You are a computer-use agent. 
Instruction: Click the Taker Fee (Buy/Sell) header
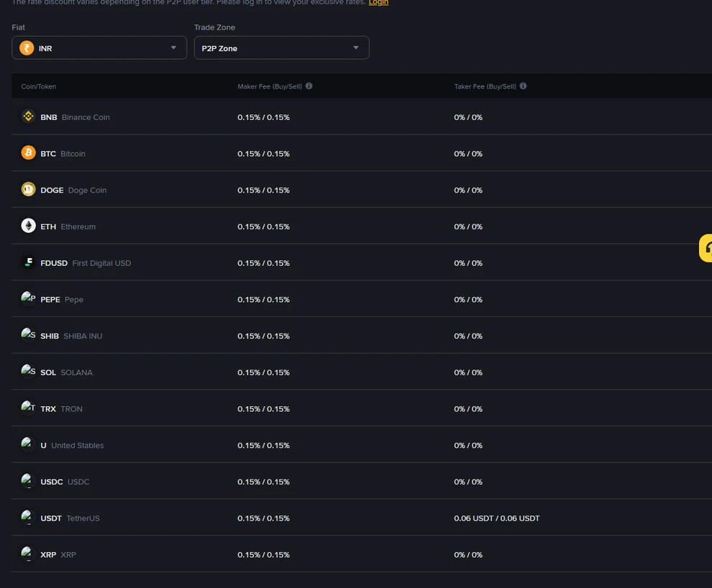(485, 86)
